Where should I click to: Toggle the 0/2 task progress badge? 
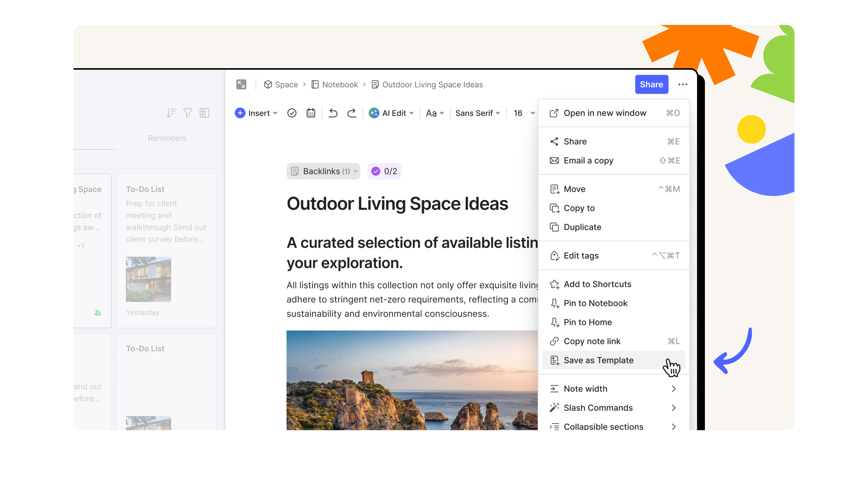point(384,171)
